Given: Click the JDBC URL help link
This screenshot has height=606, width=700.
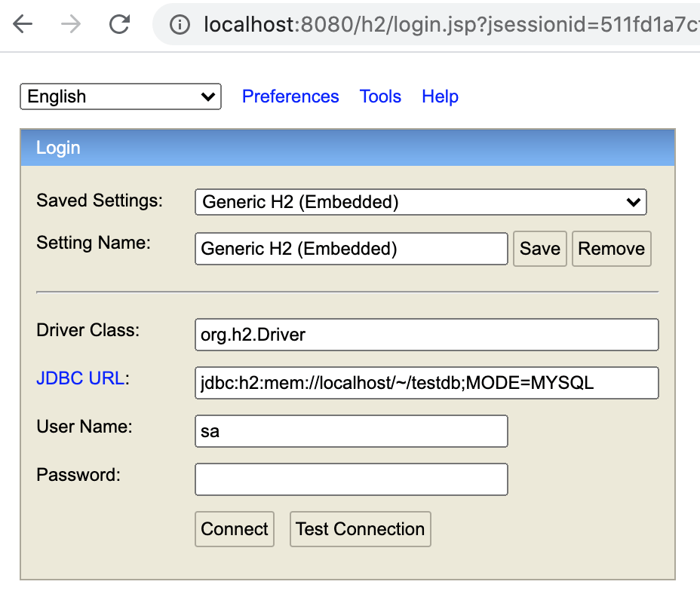Looking at the screenshot, I should coord(81,378).
